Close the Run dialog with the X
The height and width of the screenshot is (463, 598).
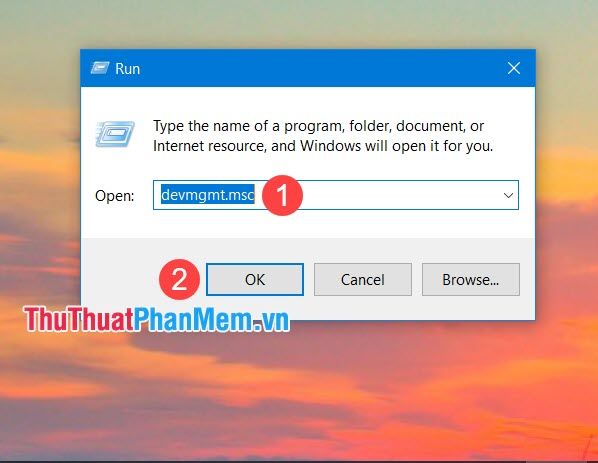tap(514, 68)
